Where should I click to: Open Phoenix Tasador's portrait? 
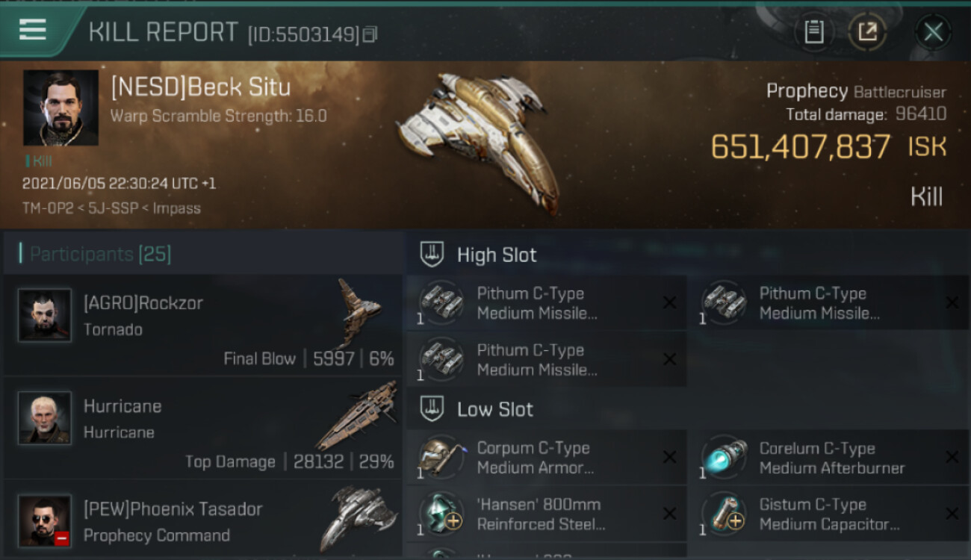pos(45,520)
